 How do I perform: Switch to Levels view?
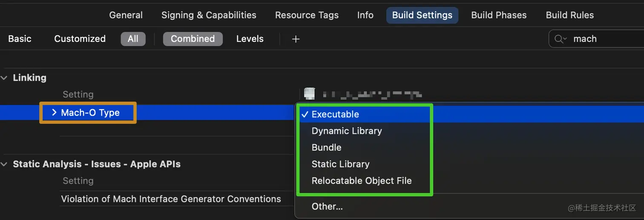(250, 39)
